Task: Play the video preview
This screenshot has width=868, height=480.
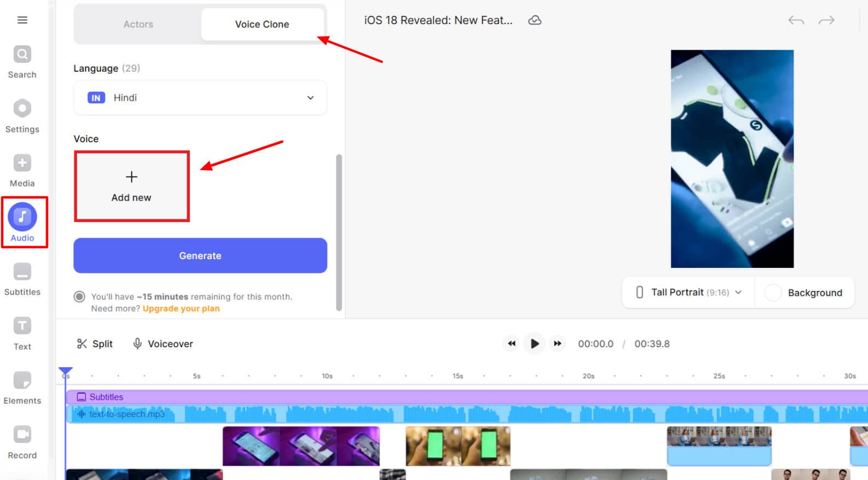Action: point(534,344)
